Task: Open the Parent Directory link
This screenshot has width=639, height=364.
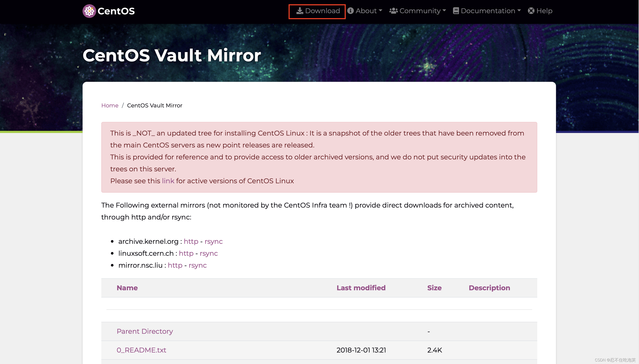Action: pos(145,332)
